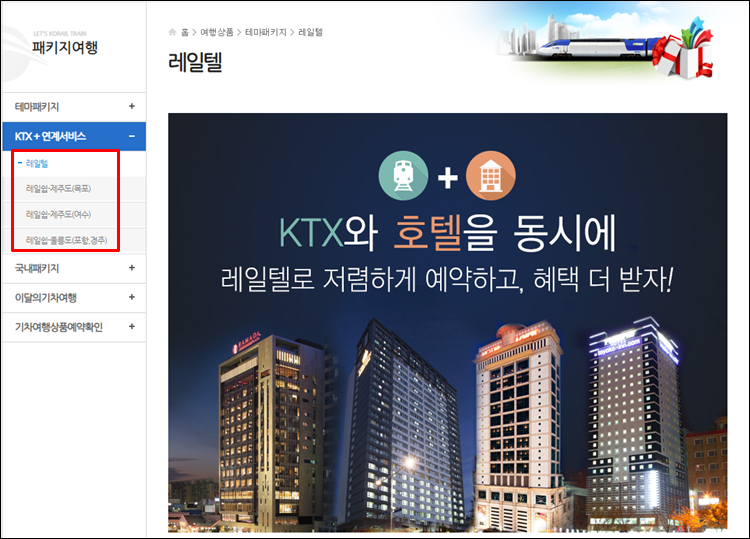Expand 테마패키지 with its plus icon
750x539 pixels.
point(132,106)
